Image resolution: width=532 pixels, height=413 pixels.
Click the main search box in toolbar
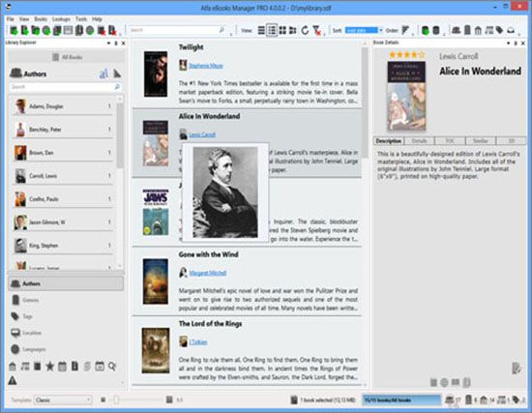(x=176, y=30)
